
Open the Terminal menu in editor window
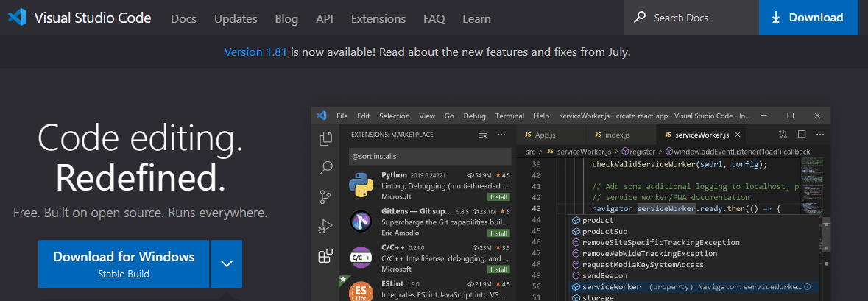click(510, 116)
